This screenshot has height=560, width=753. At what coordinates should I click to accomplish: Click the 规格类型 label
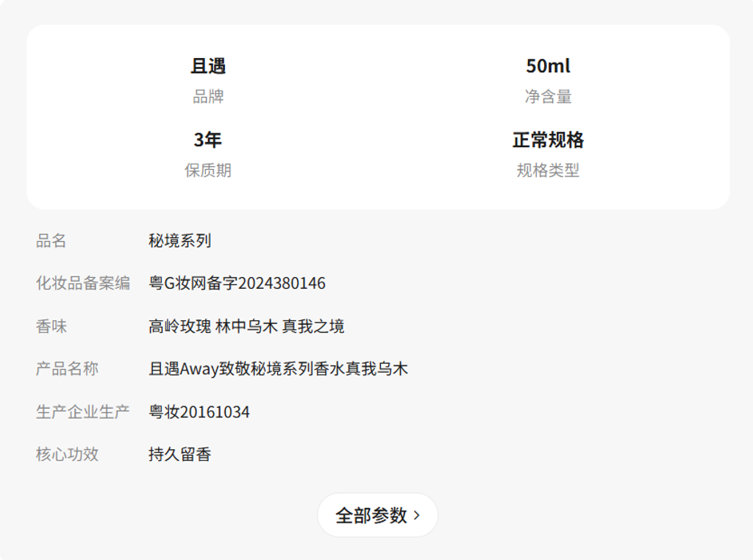(x=548, y=170)
